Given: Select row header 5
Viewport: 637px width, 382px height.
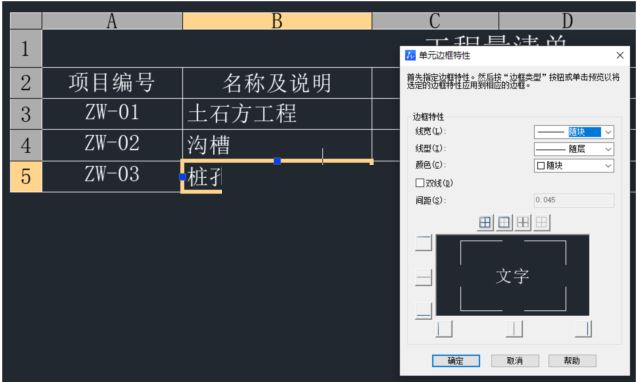Looking at the screenshot, I should 26,176.
